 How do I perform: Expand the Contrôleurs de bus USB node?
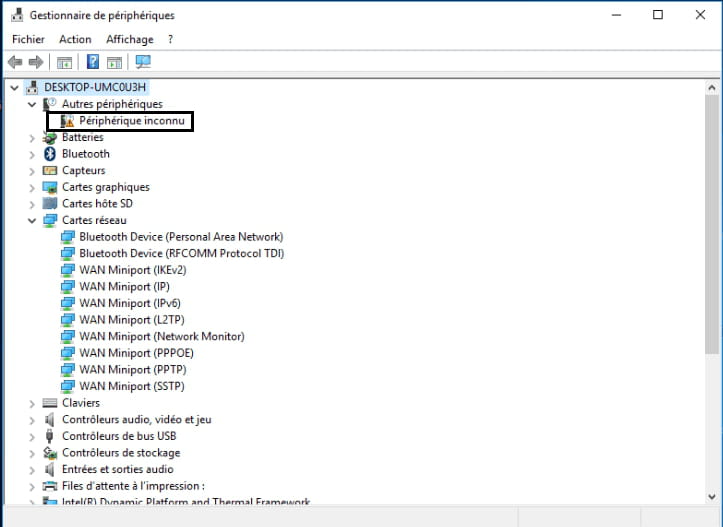[32, 437]
